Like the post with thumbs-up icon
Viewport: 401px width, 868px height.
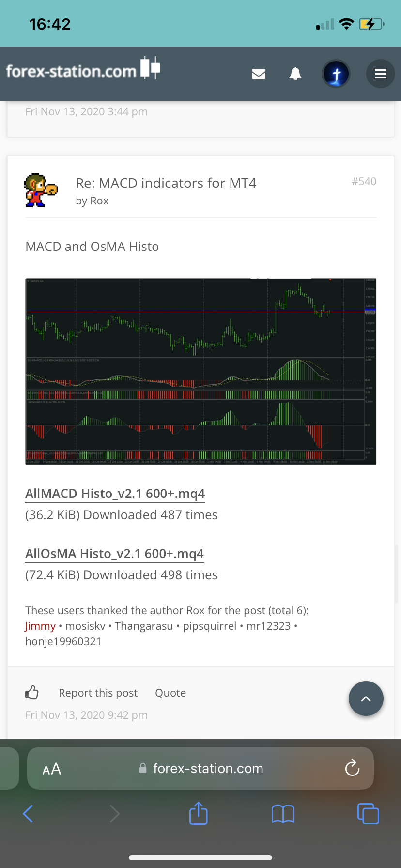tap(32, 693)
